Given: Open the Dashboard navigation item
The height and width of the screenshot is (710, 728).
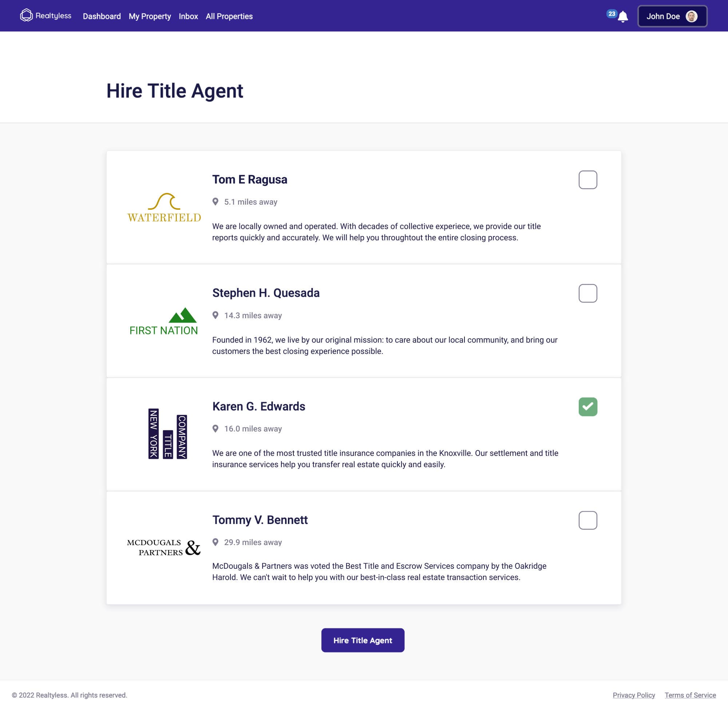Looking at the screenshot, I should click(x=102, y=16).
